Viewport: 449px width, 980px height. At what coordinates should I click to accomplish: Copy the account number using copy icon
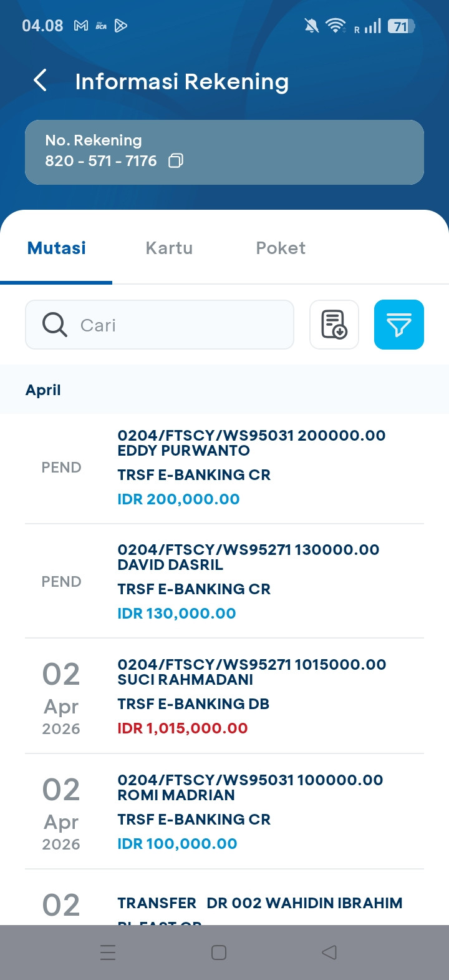(176, 160)
